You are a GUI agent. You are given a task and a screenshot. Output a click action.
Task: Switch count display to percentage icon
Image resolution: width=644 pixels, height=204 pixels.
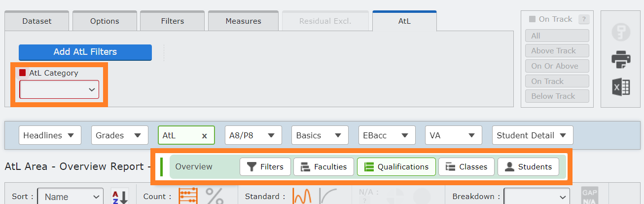[215, 196]
